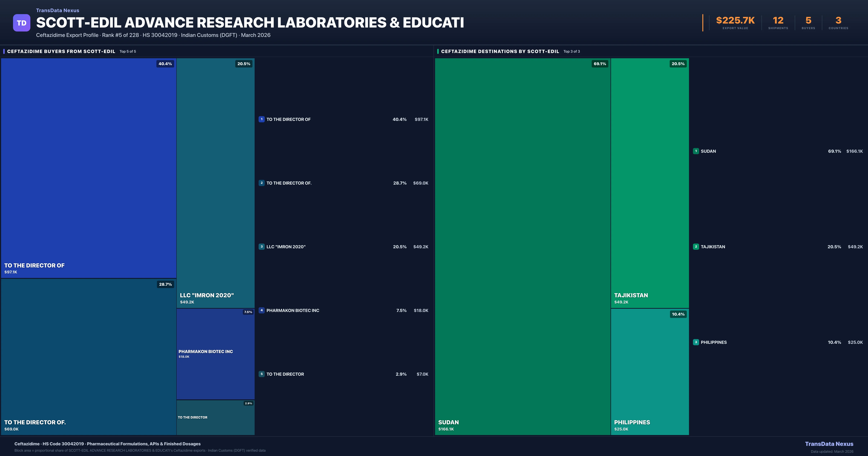Click the PHARMAKON BIOTEC INC treemap block
This screenshot has height=456, width=868.
tap(215, 354)
